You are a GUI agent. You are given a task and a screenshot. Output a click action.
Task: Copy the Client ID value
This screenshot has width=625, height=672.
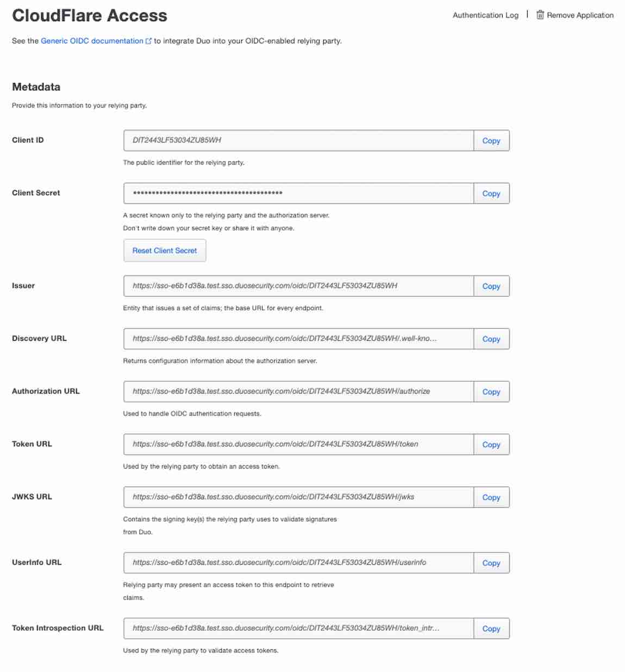point(491,141)
